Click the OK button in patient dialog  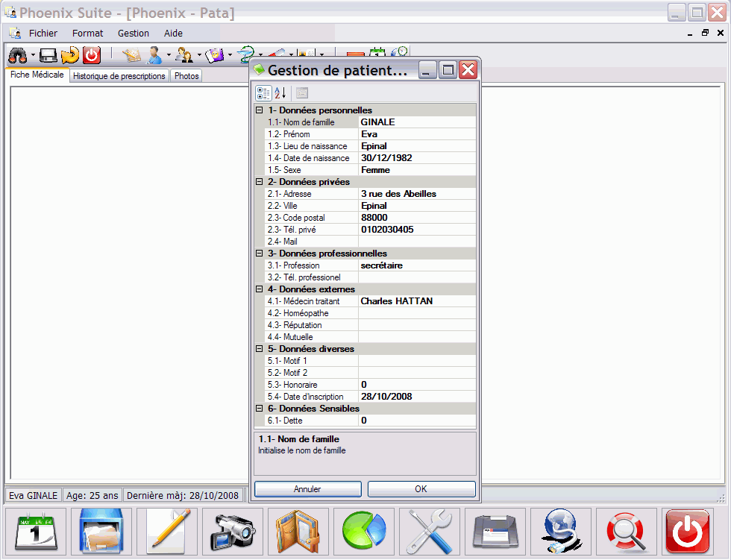[x=421, y=488]
